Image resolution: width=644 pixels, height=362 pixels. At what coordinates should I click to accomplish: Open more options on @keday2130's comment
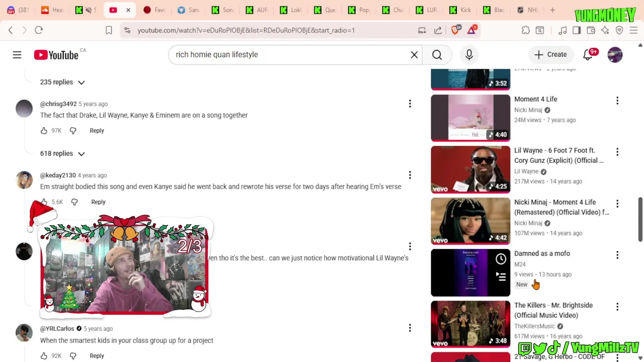[x=410, y=175]
